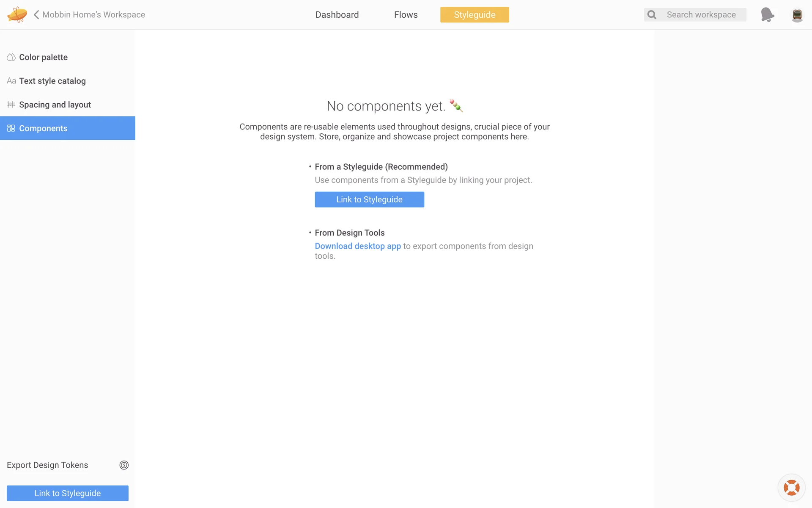Viewport: 812px width, 508px height.
Task: Click the Components grid icon in sidebar
Action: 11,128
